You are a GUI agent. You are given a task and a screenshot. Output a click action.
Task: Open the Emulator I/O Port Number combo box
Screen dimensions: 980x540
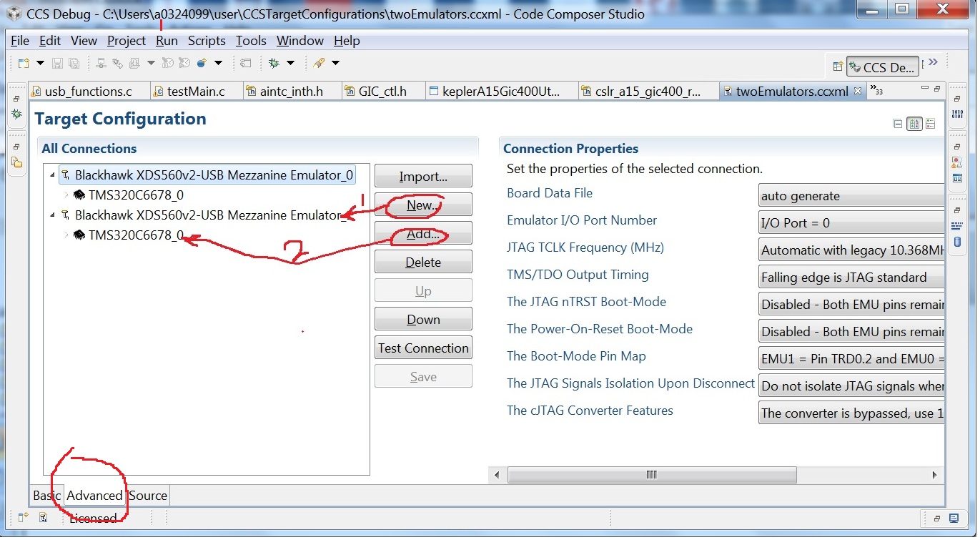click(851, 223)
